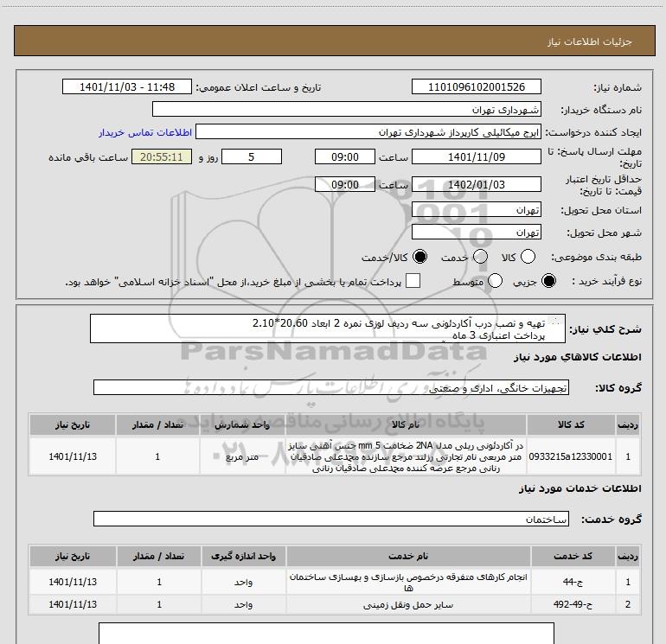Click the goods group field تجهیزات خانگی

tap(331, 387)
